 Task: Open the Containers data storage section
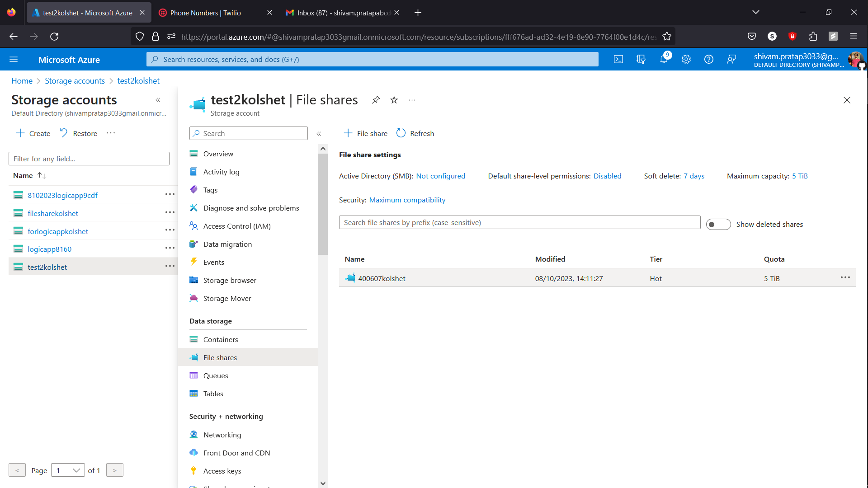(220, 339)
